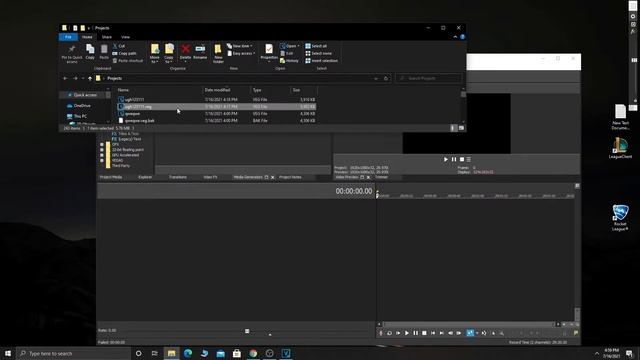Switch to the Video FX tab
This screenshot has height=360, width=640.
[210, 177]
